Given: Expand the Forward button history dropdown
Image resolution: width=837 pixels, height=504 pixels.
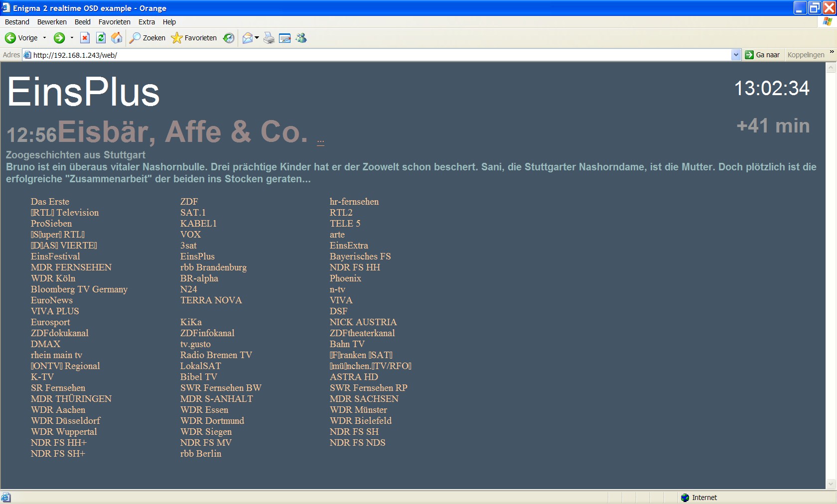Looking at the screenshot, I should [x=72, y=38].
